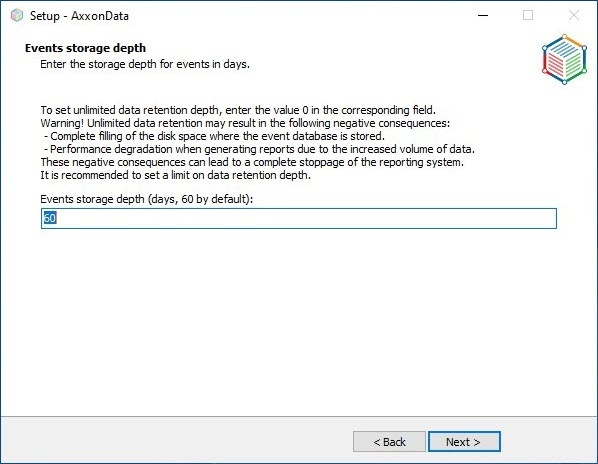Click the 'Performance degradation' bullet line
The width and height of the screenshot is (598, 464).
pyautogui.click(x=259, y=149)
